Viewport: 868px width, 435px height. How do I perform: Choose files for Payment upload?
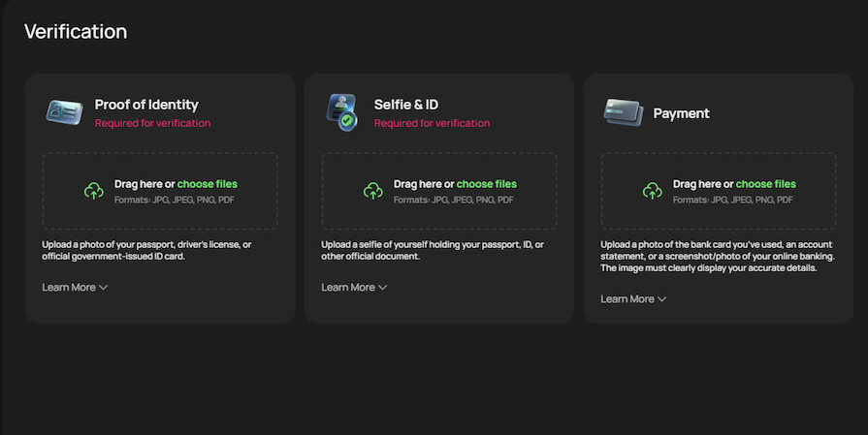click(765, 184)
